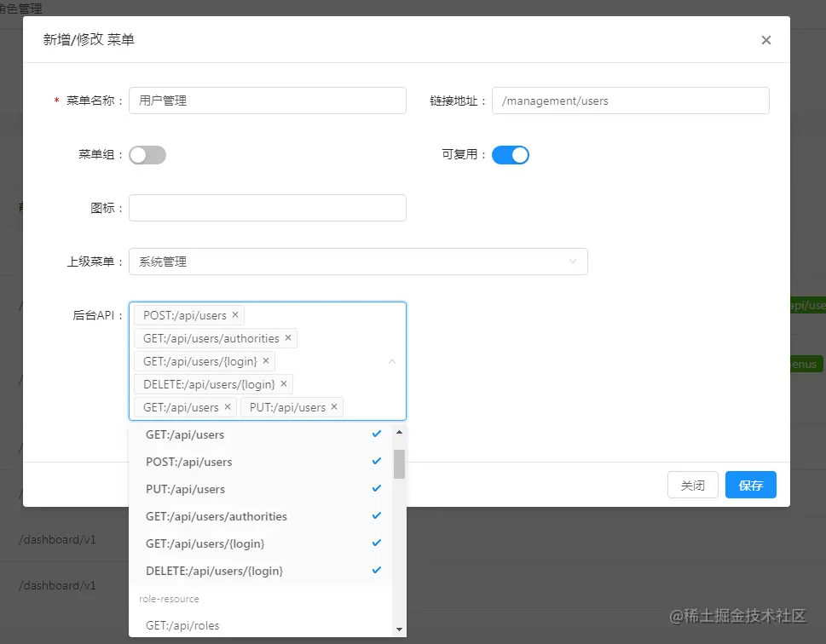Select GET:/api/roles option
The width and height of the screenshot is (826, 644).
pyautogui.click(x=261, y=625)
